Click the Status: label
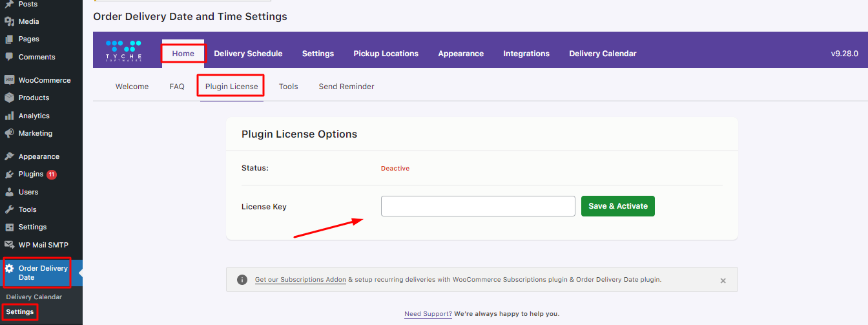 pos(255,168)
